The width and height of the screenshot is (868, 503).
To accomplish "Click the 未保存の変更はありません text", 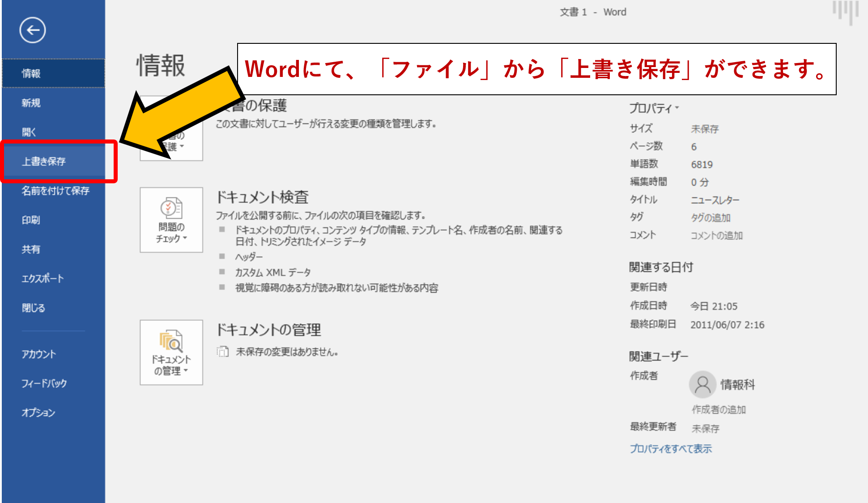I will [287, 352].
